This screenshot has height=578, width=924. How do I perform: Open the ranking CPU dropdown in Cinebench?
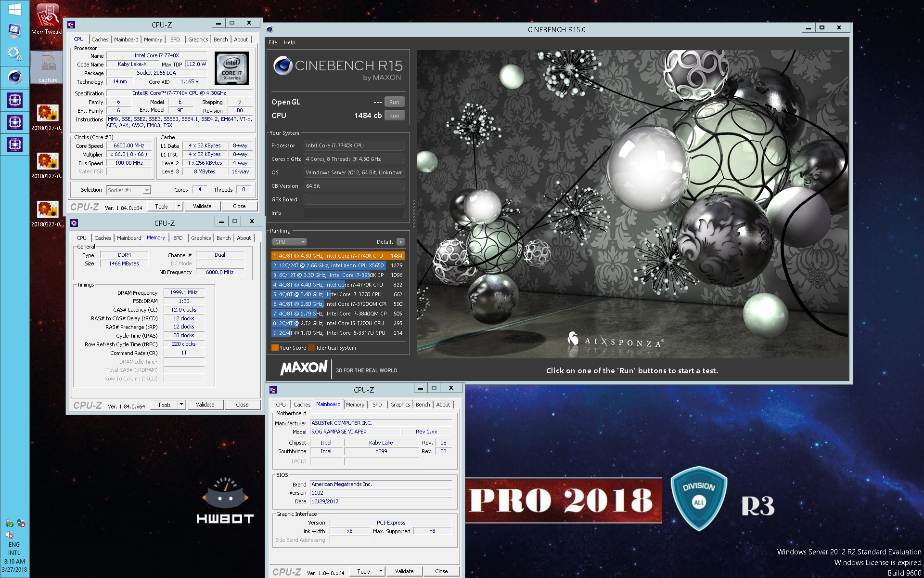click(x=289, y=242)
